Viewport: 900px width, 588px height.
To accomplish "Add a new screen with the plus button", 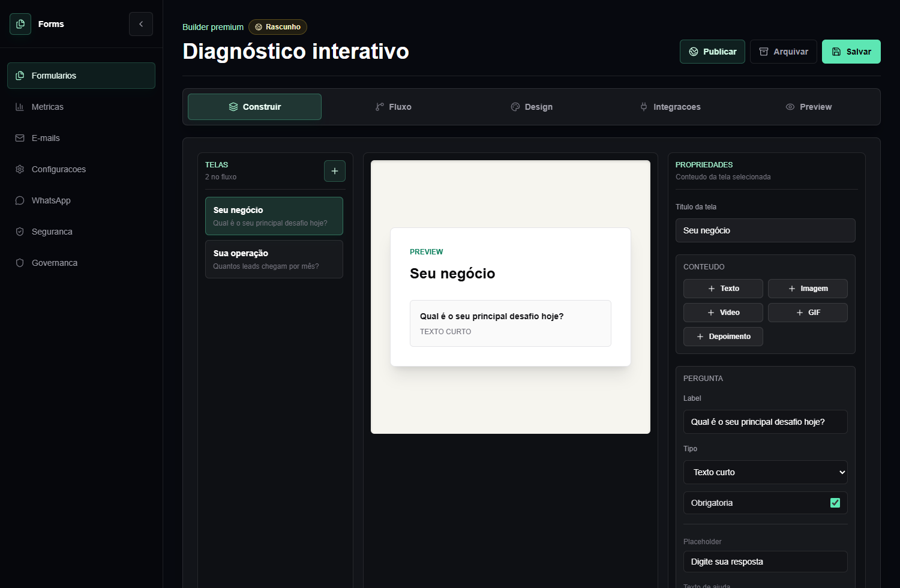I will pos(335,171).
